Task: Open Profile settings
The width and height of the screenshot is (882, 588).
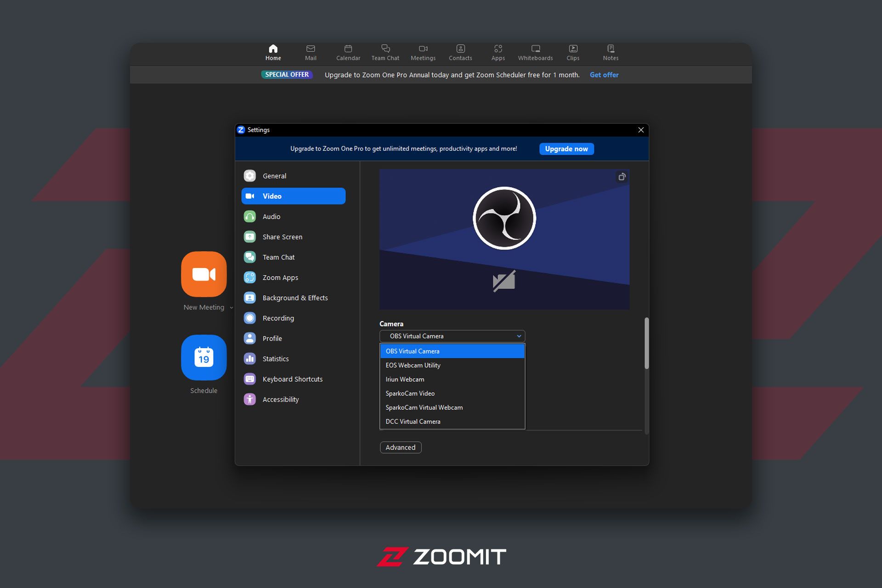Action: (x=294, y=339)
